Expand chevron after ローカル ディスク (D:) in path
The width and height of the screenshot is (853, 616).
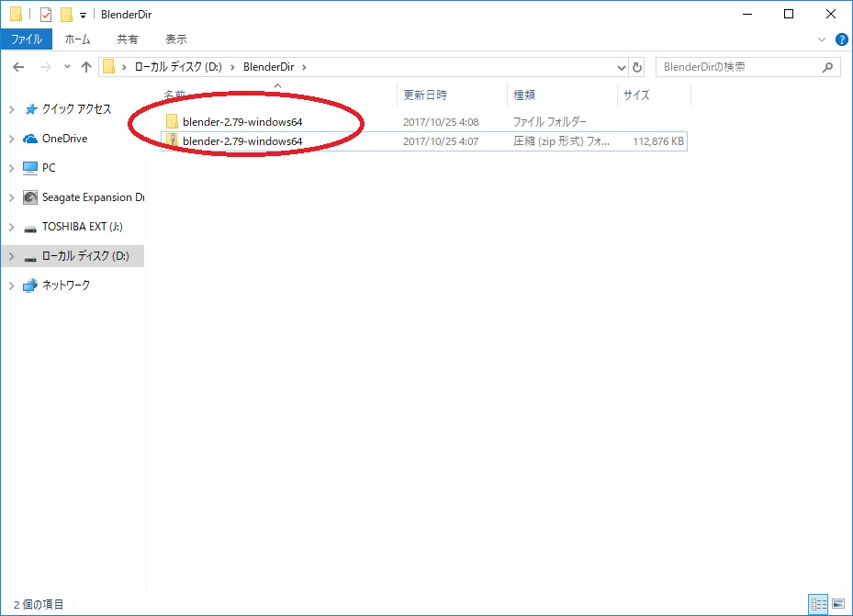232,67
